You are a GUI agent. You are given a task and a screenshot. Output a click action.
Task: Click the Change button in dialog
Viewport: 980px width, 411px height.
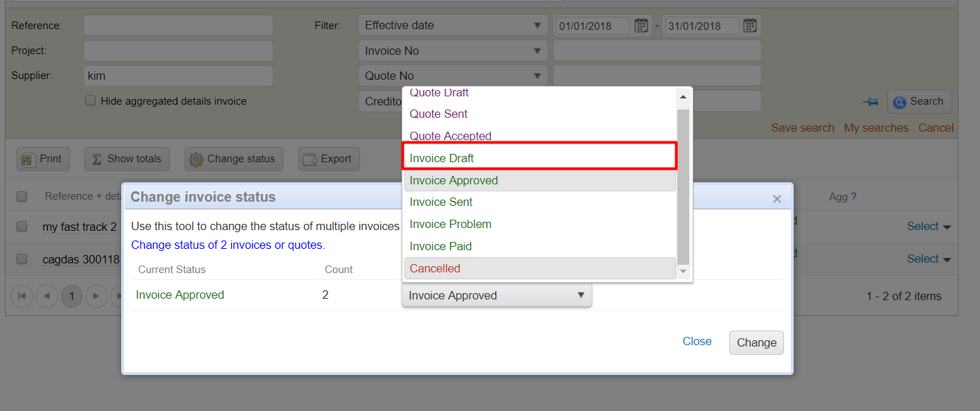point(756,342)
